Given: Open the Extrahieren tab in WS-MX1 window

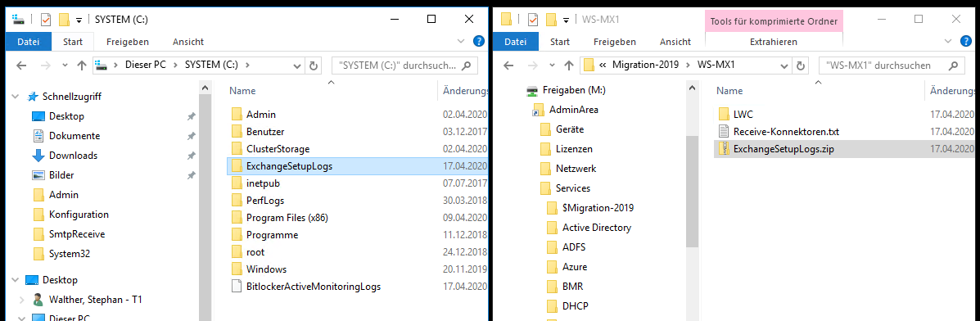Looking at the screenshot, I should click(773, 42).
